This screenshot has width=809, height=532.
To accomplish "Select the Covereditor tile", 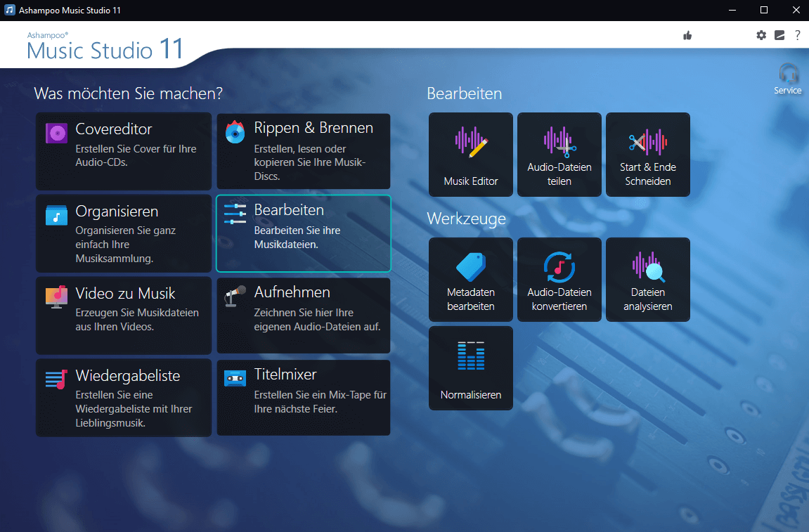I will click(x=124, y=151).
